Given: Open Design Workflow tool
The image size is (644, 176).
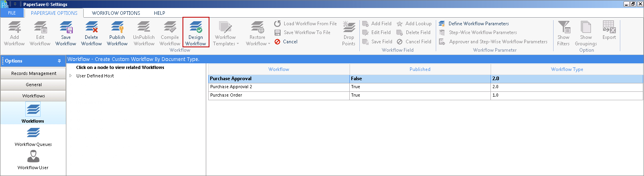Looking at the screenshot, I should pyautogui.click(x=196, y=32).
